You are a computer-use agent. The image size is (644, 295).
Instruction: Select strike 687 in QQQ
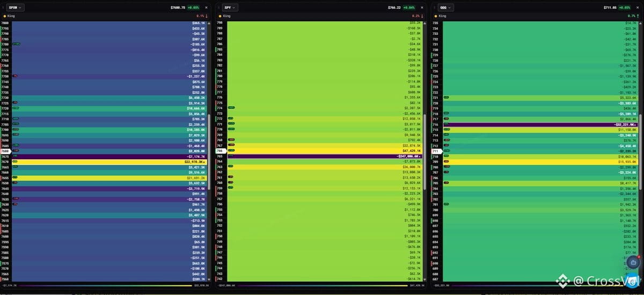pos(435,279)
